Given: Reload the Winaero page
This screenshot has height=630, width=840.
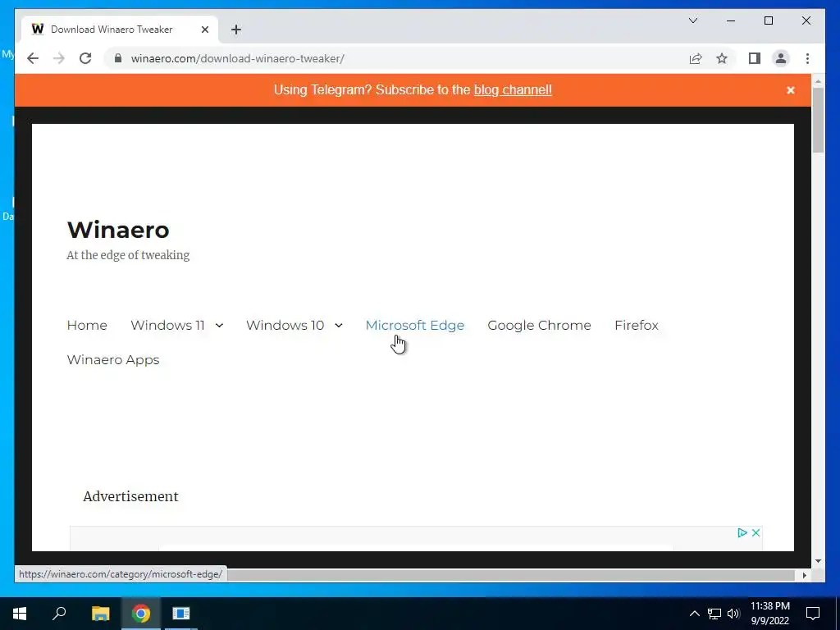Looking at the screenshot, I should pyautogui.click(x=85, y=58).
